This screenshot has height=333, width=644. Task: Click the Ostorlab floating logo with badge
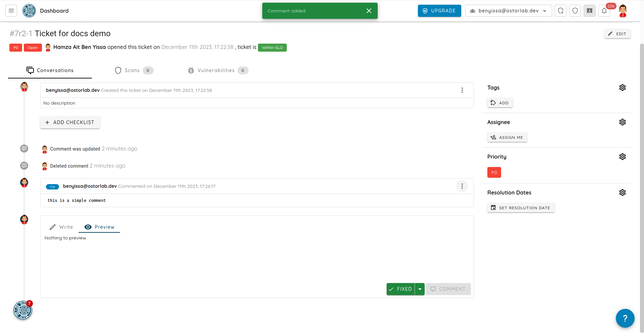pyautogui.click(x=23, y=310)
